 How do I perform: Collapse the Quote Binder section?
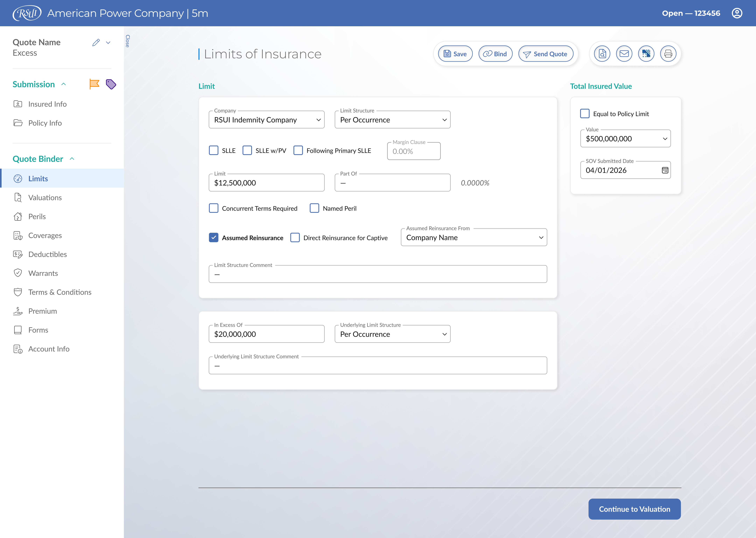(x=72, y=159)
